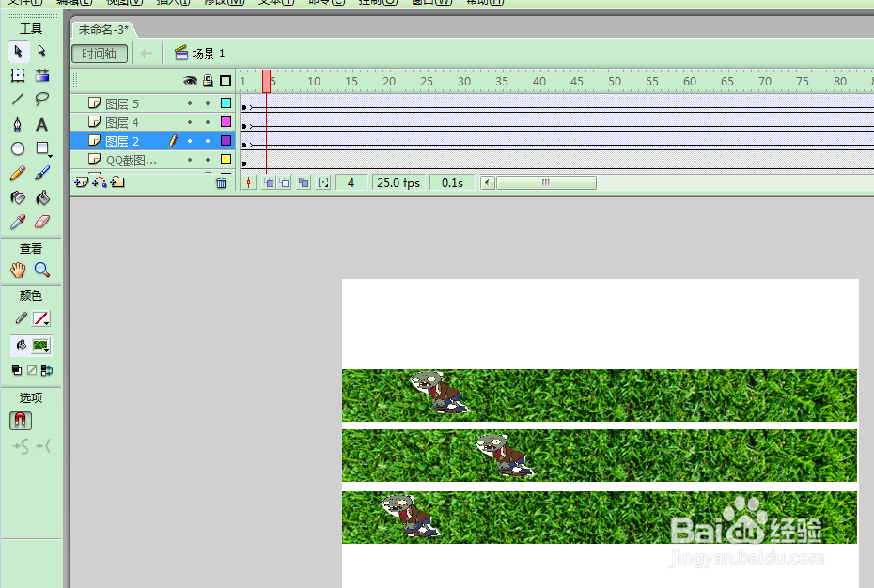Select the Lasso tool
This screenshot has height=588, width=874.
point(41,100)
